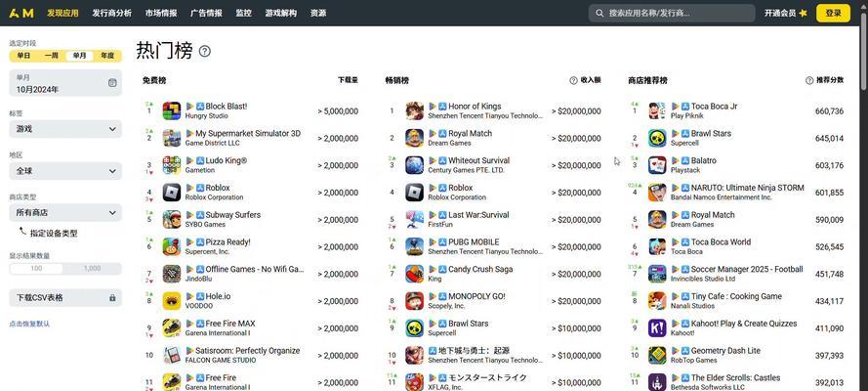Open NARUTO: Ultimate Ninja STORM link
Viewport: 868px width, 391px height.
click(x=747, y=188)
